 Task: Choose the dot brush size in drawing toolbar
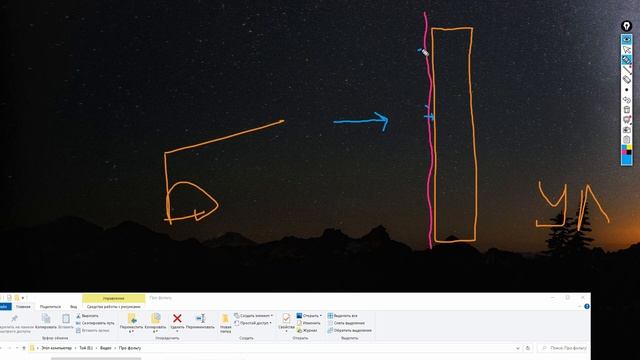pyautogui.click(x=627, y=90)
